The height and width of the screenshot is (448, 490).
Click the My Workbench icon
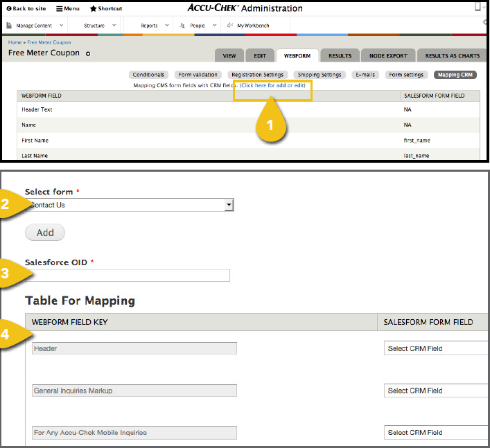230,26
